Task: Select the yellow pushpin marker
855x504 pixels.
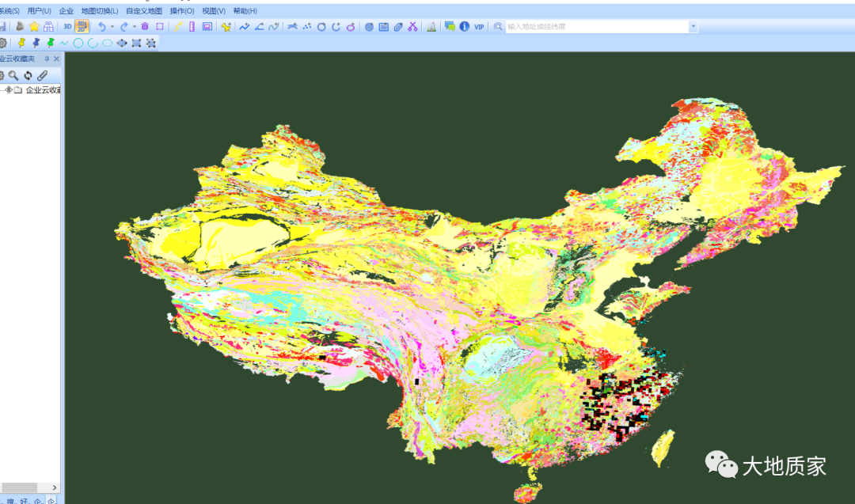Action: (x=21, y=43)
